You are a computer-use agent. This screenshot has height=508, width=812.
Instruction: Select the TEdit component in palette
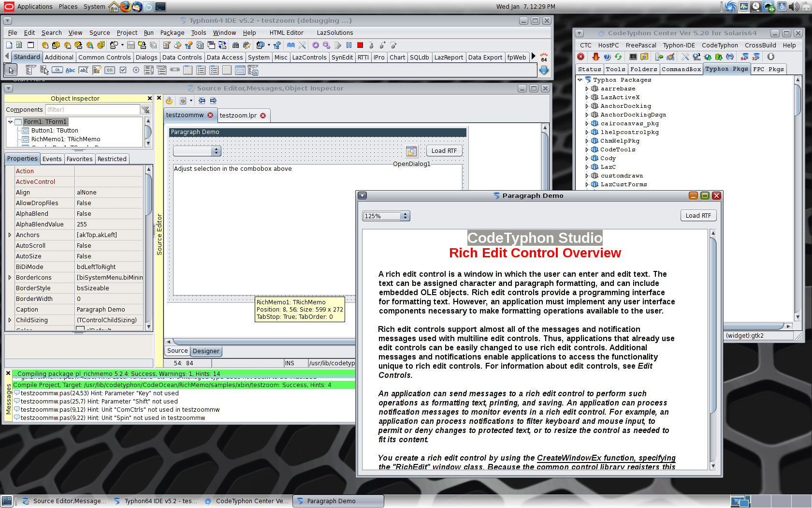tap(84, 70)
